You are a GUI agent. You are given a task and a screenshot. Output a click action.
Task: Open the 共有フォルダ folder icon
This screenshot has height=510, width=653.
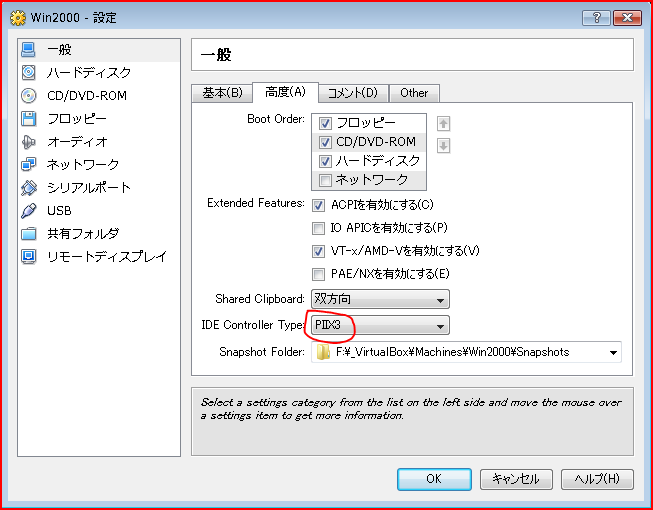pyautogui.click(x=28, y=234)
